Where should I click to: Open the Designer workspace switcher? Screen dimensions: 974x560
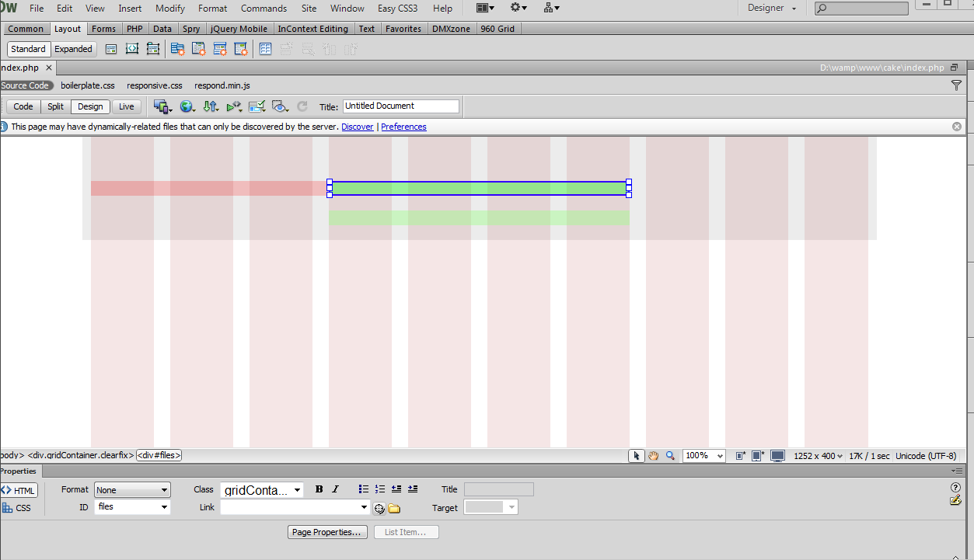(x=772, y=9)
